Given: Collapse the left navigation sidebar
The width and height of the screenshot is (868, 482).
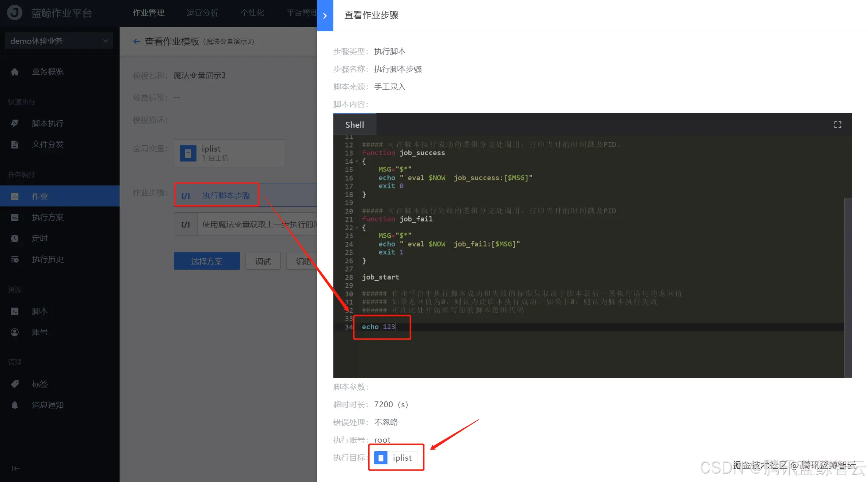Looking at the screenshot, I should pos(15,468).
